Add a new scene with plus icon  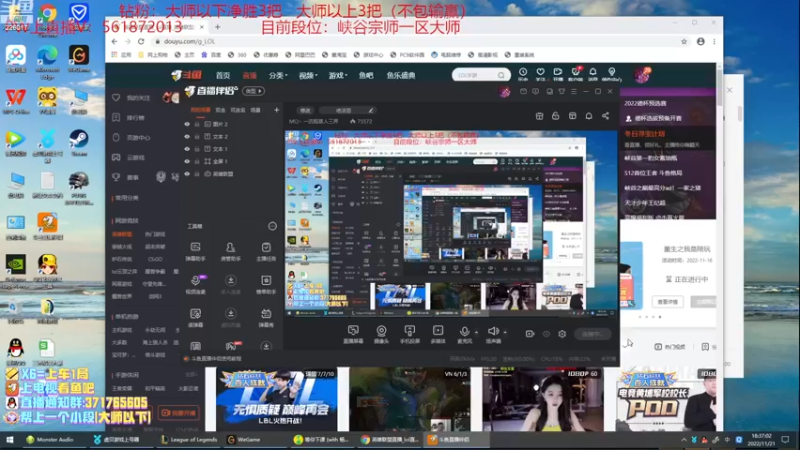pos(276,110)
